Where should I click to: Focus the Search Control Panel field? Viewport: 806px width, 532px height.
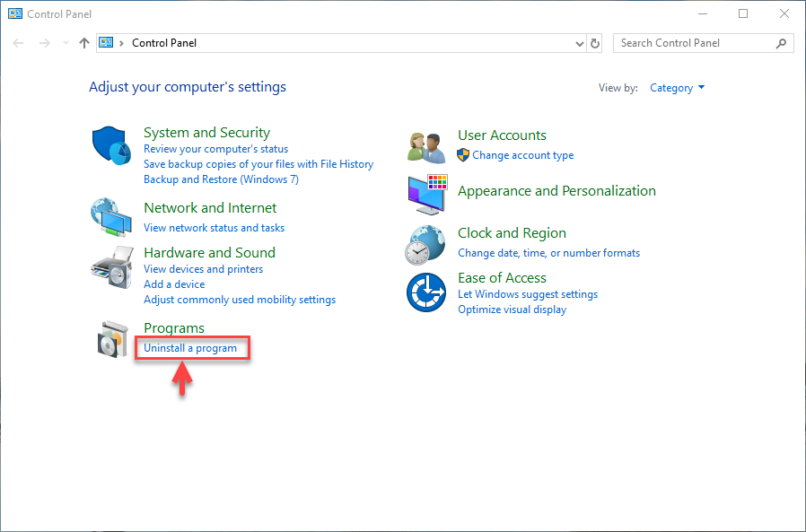(x=703, y=43)
